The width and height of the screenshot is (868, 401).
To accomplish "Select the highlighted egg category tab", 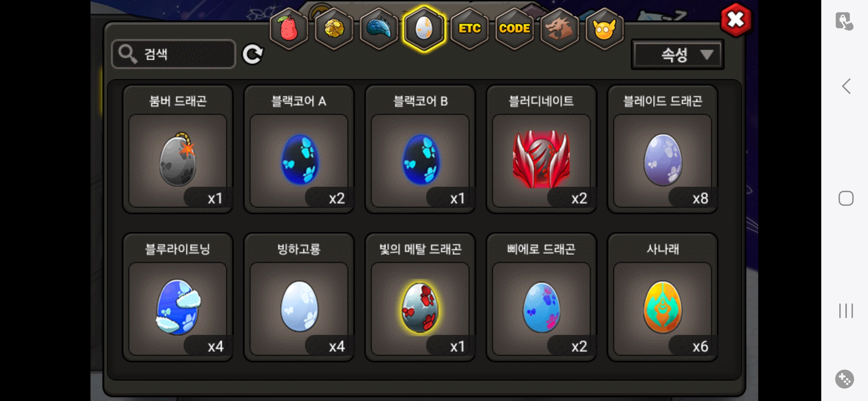I will pos(424,29).
